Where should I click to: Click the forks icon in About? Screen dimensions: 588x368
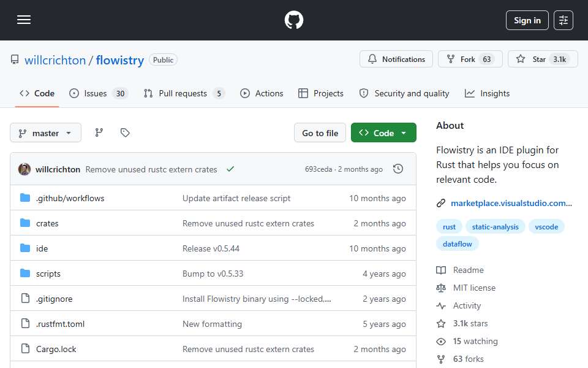point(441,359)
